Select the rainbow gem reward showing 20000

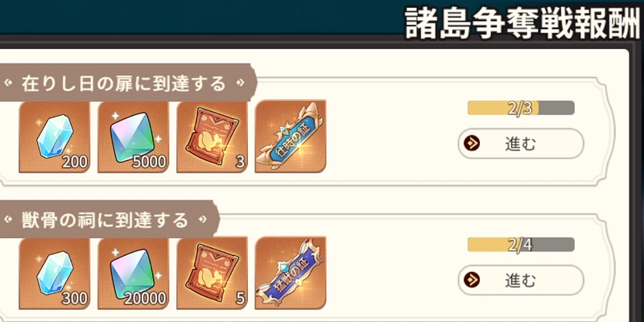click(133, 273)
